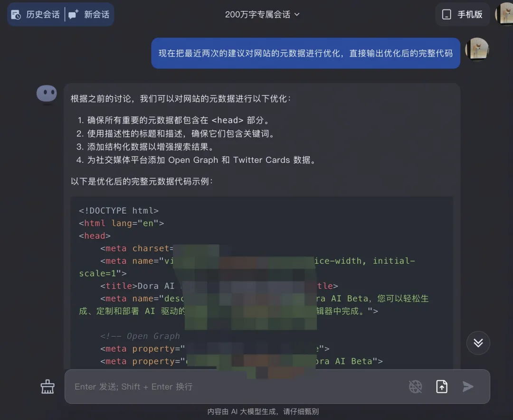The height and width of the screenshot is (420, 513).
Task: Click the chatbot avatar icon
Action: click(47, 93)
